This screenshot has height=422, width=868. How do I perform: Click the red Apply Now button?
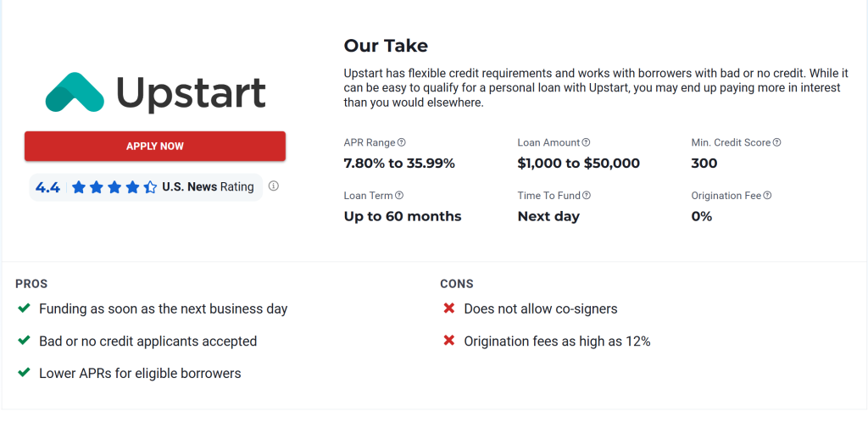[155, 146]
